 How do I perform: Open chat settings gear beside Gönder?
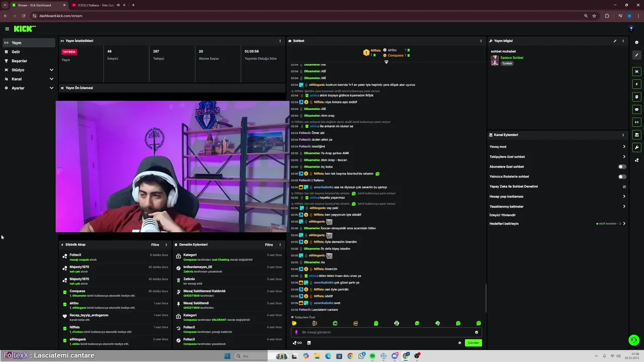click(459, 343)
